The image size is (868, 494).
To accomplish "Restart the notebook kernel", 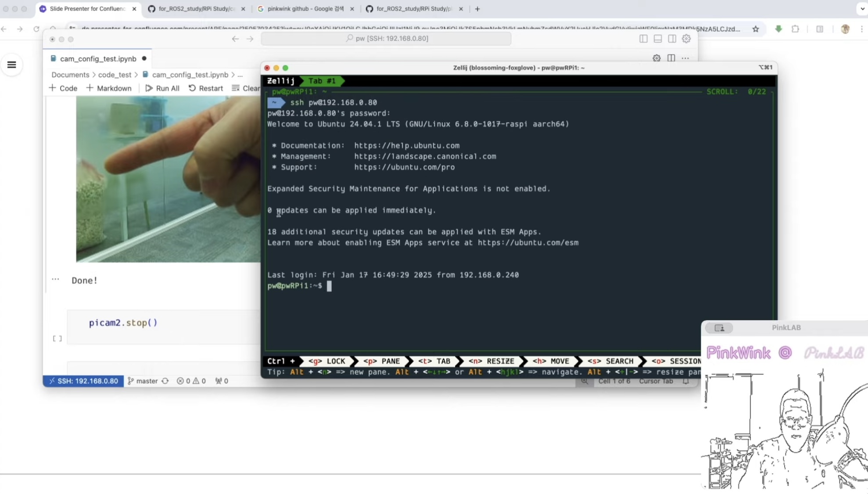I will 206,88.
